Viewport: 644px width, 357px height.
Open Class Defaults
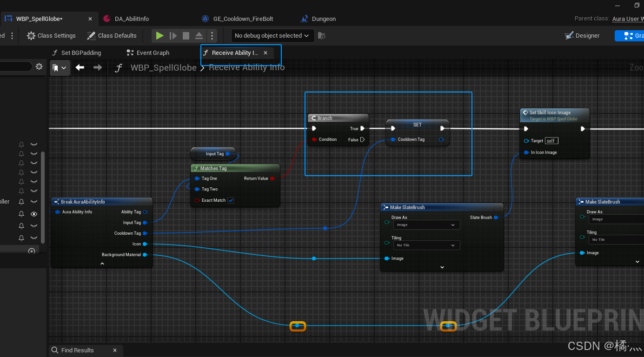click(112, 36)
